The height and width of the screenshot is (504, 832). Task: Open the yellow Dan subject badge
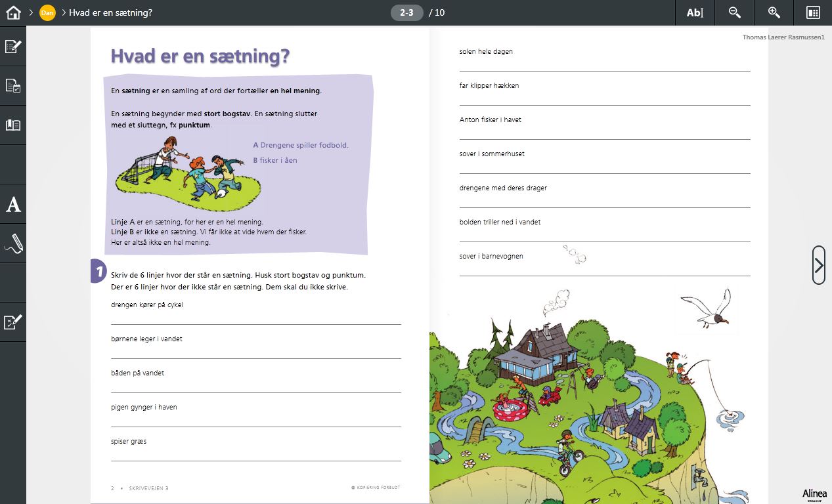point(47,12)
